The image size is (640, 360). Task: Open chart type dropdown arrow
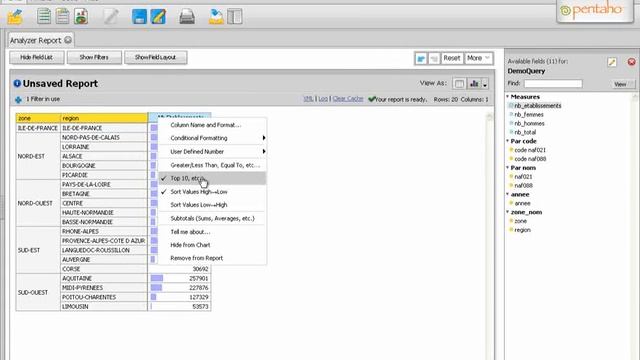[x=485, y=84]
